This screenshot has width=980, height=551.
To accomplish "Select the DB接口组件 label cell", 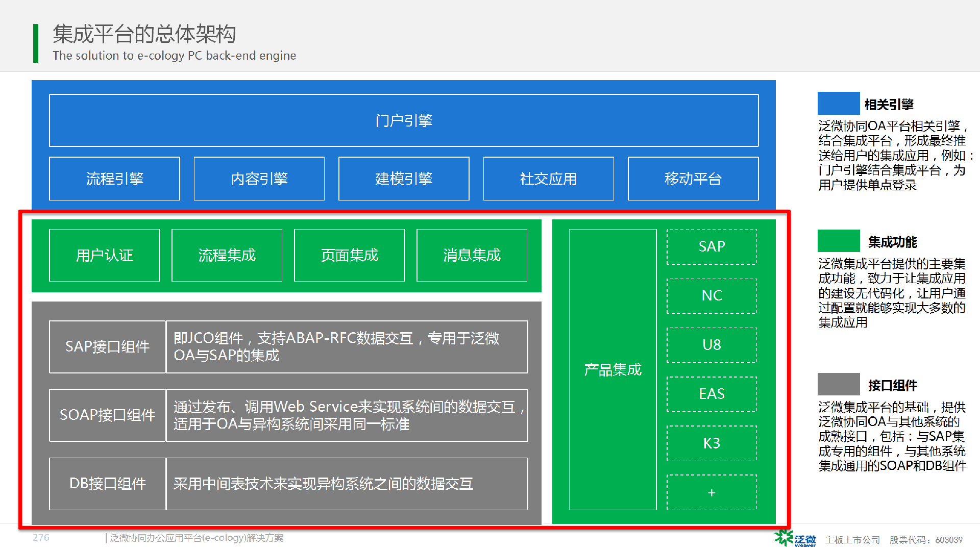I will (x=107, y=484).
